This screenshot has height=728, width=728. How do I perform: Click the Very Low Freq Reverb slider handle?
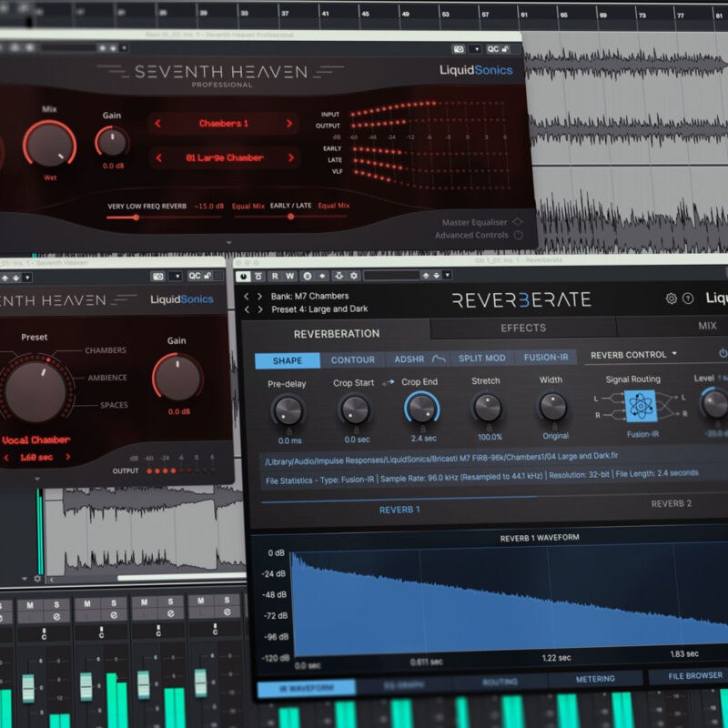click(136, 217)
